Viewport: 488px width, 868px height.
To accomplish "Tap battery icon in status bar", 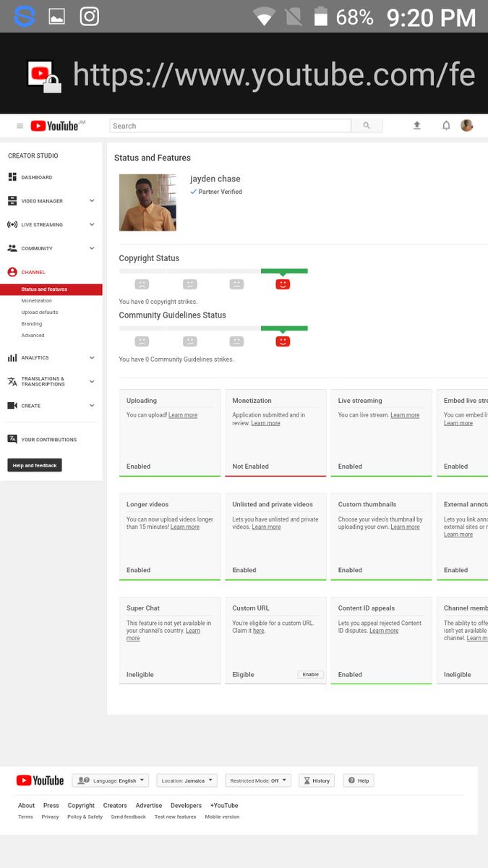I will (x=322, y=16).
